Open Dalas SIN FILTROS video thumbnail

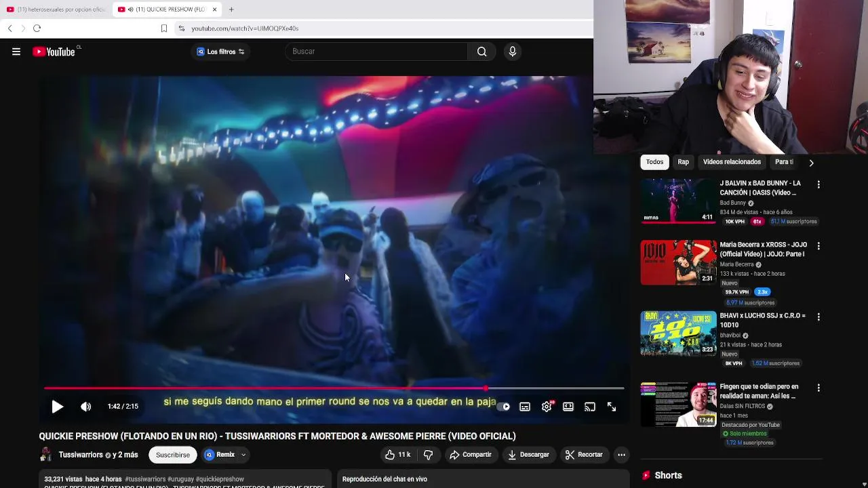[x=678, y=404]
